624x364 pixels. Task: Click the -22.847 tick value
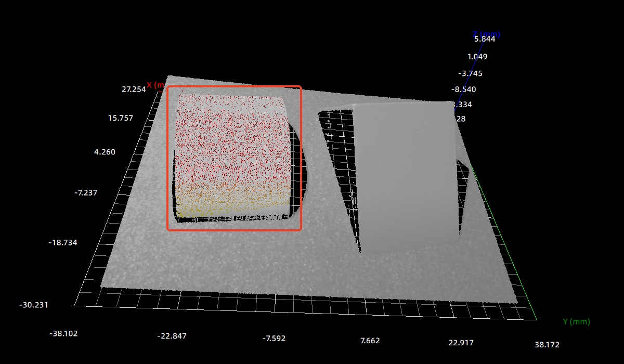pos(172,336)
